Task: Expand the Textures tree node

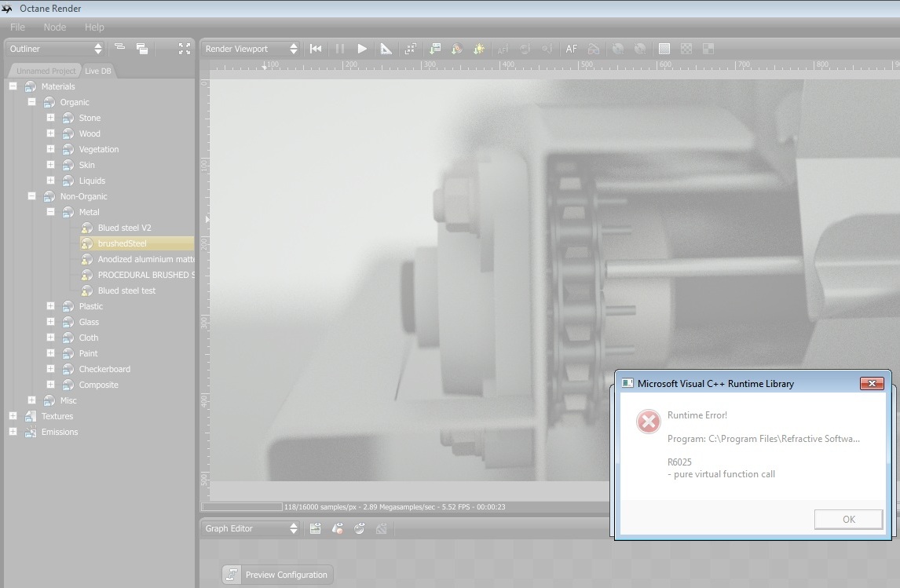Action: coord(13,415)
